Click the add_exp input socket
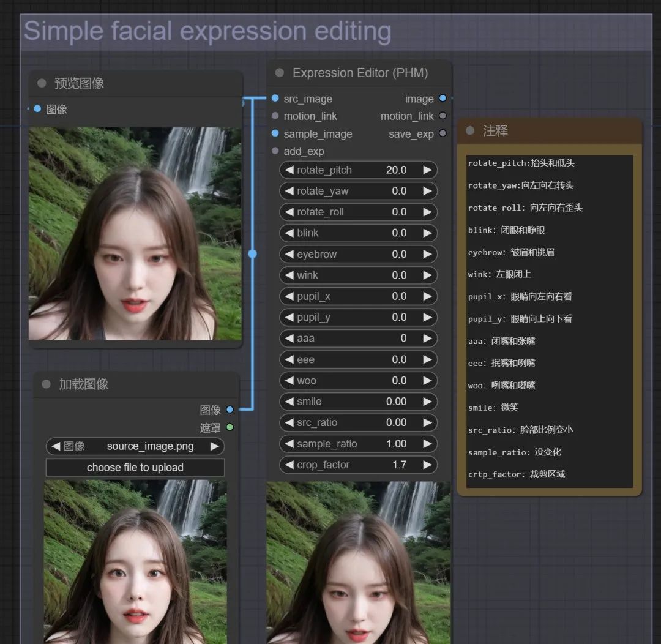 [275, 151]
